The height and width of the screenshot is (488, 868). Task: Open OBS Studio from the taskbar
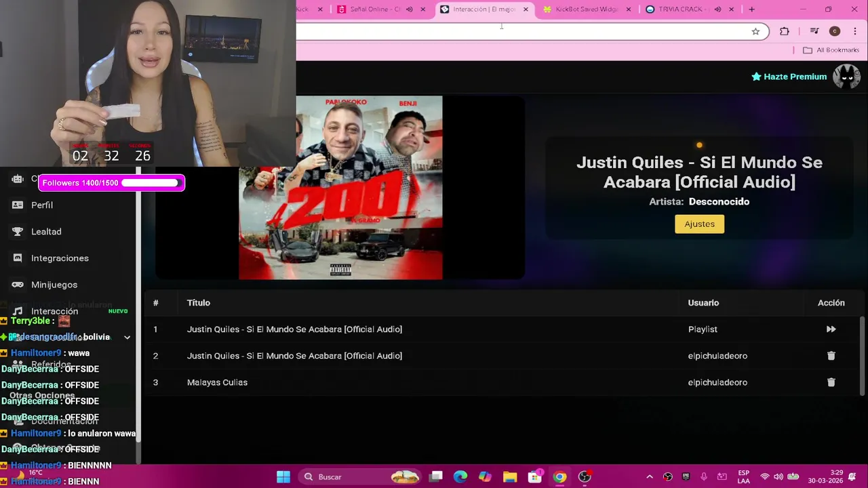(585, 476)
